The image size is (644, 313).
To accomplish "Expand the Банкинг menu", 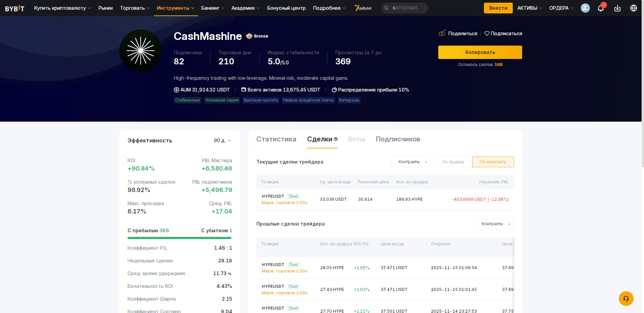I will pyautogui.click(x=213, y=8).
